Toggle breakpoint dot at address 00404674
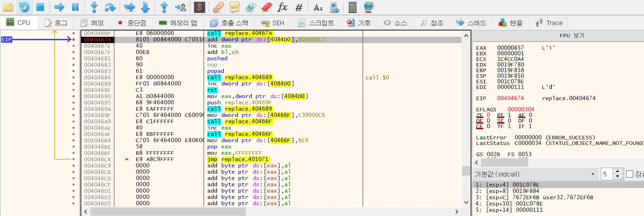The image size is (644, 216). [x=74, y=40]
